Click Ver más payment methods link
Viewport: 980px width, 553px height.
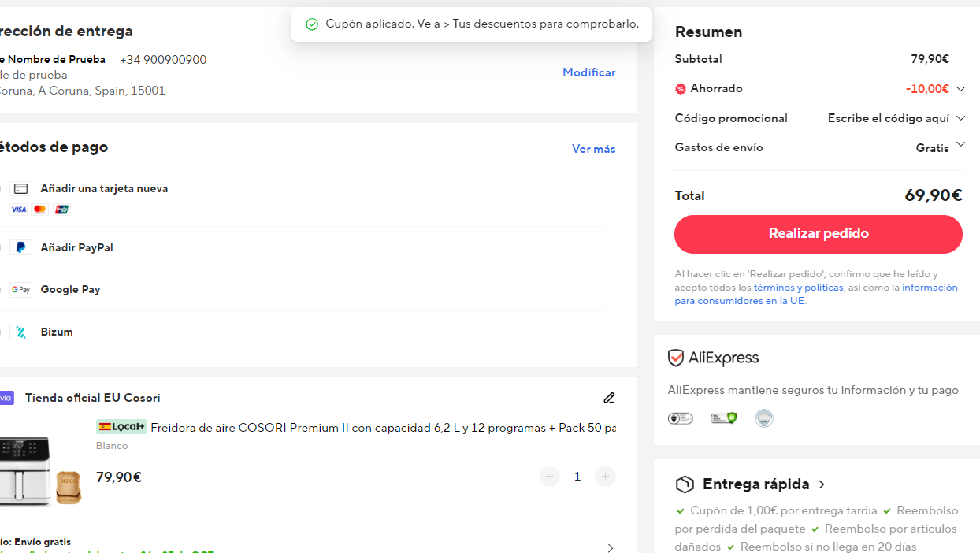pos(594,149)
